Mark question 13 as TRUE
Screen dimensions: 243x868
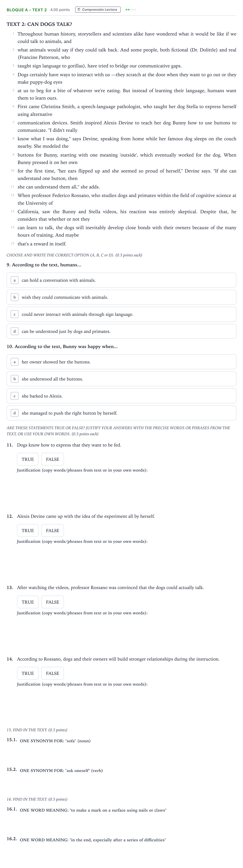coord(28,602)
